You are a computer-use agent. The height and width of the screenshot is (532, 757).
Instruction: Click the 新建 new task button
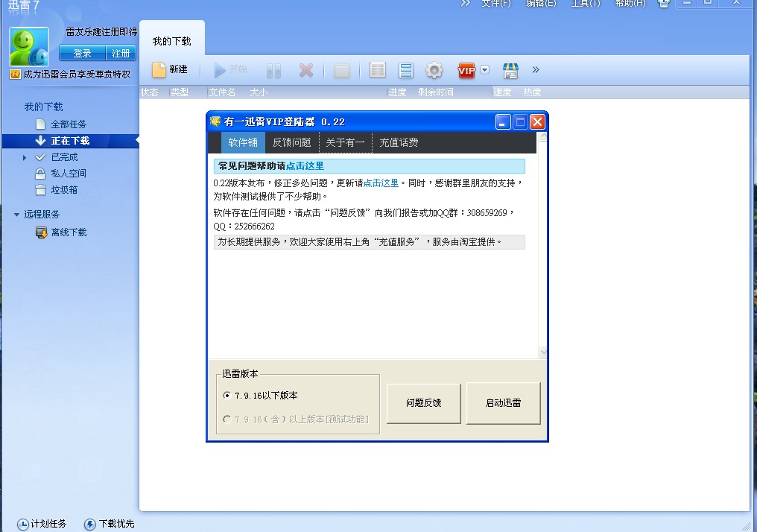click(x=169, y=69)
